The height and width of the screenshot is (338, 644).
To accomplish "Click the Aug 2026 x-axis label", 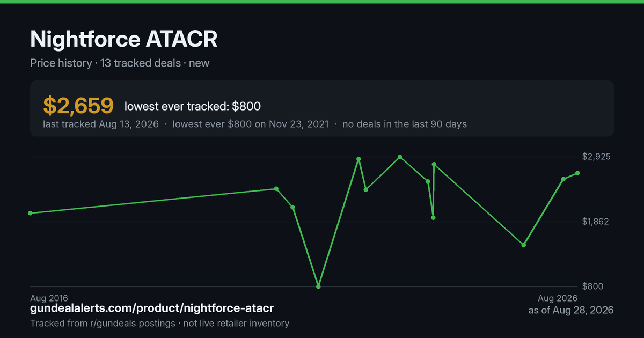I will pos(558,298).
